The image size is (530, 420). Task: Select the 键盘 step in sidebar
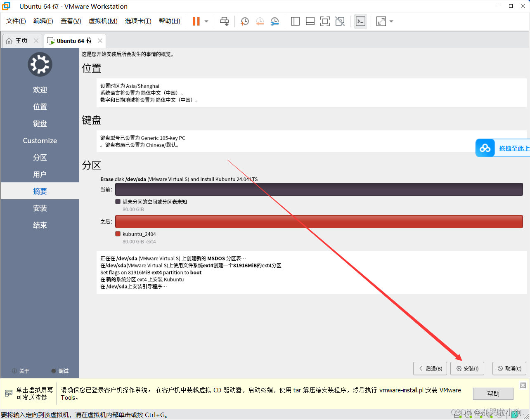click(x=40, y=124)
